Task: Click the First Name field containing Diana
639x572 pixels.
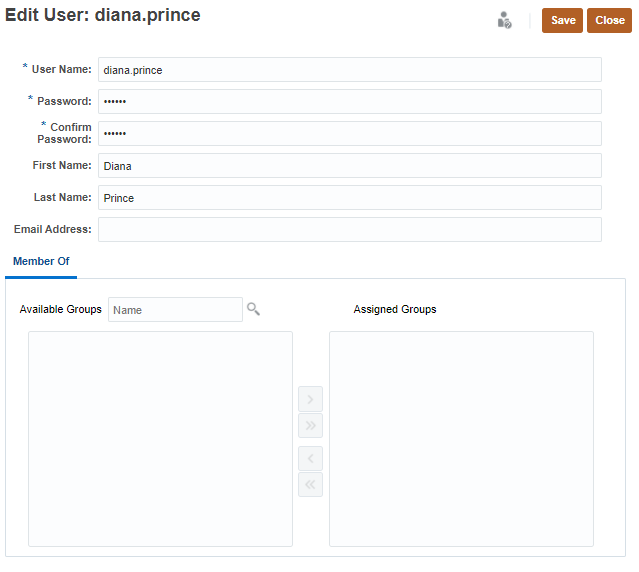Action: coord(349,166)
